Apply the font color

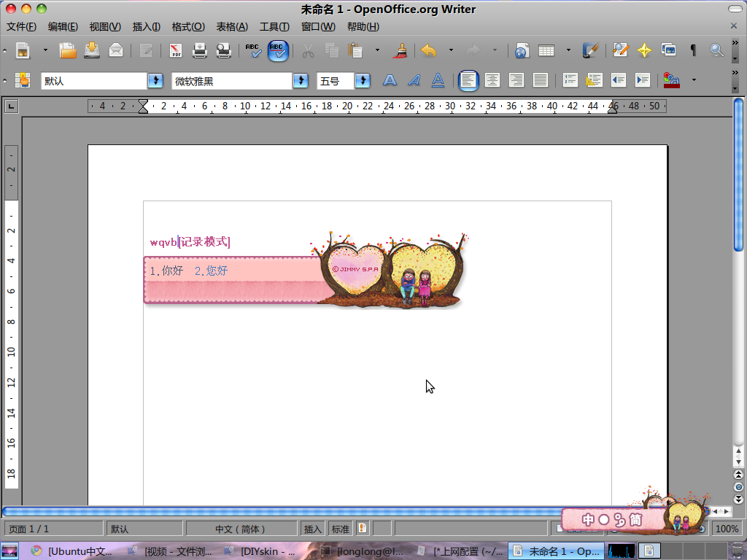click(x=671, y=80)
